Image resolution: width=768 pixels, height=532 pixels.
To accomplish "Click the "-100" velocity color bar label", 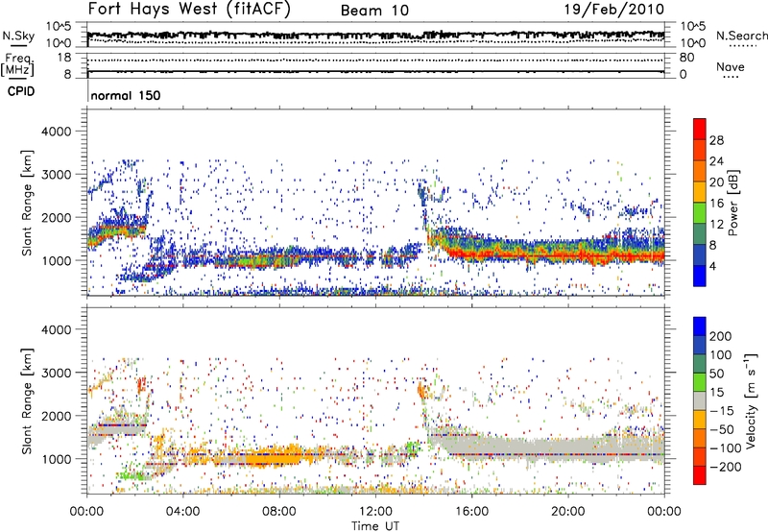I will 726,448.
